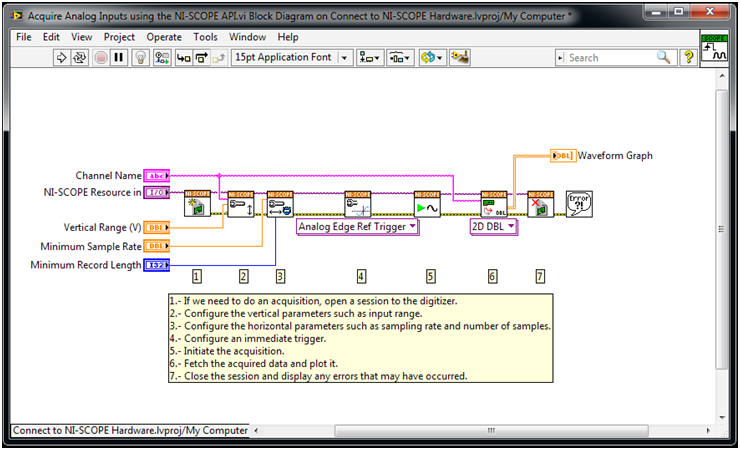
Task: Open the 15pt Application Font dropdown
Action: pyautogui.click(x=291, y=58)
